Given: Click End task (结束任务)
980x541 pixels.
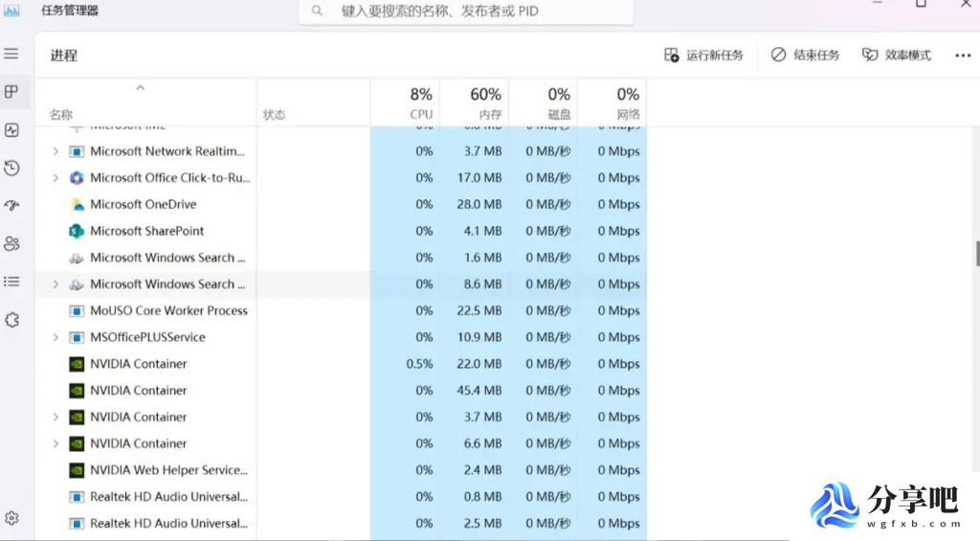Looking at the screenshot, I should click(x=805, y=55).
